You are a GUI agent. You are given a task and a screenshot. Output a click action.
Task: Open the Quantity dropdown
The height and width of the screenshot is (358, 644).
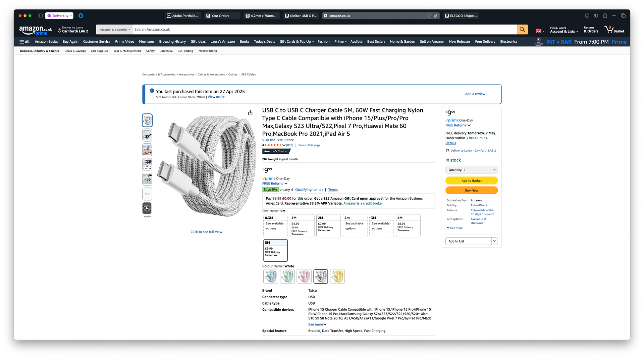[x=472, y=170]
